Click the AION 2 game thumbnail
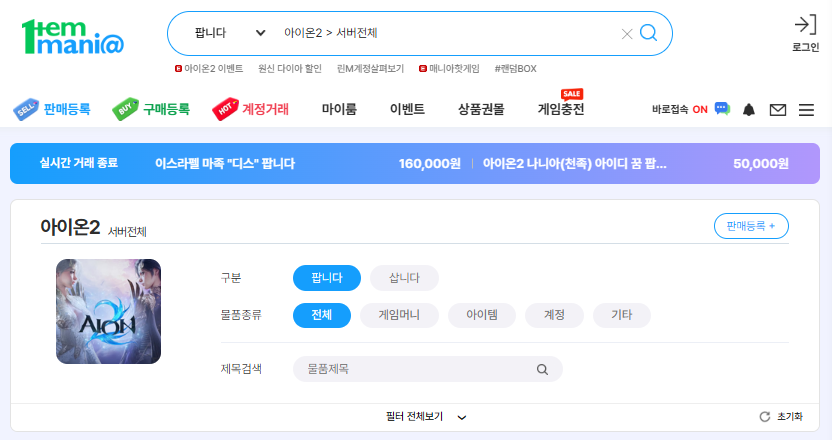The height and width of the screenshot is (440, 832). point(108,312)
